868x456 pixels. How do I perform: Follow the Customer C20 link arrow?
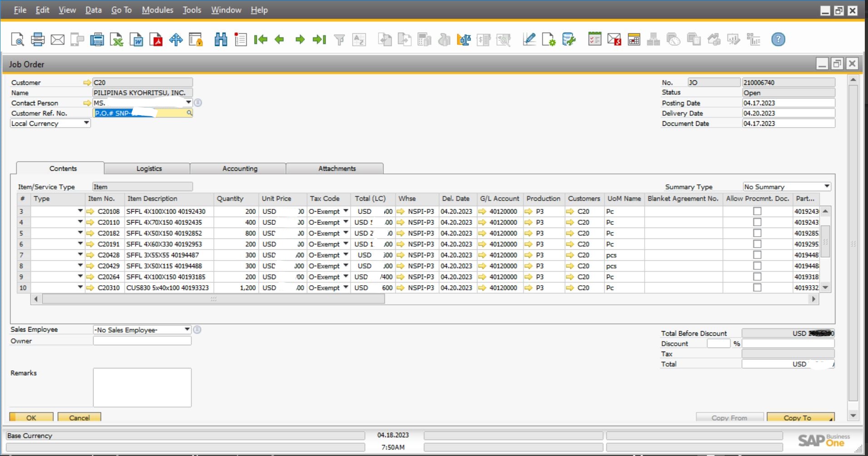(87, 83)
